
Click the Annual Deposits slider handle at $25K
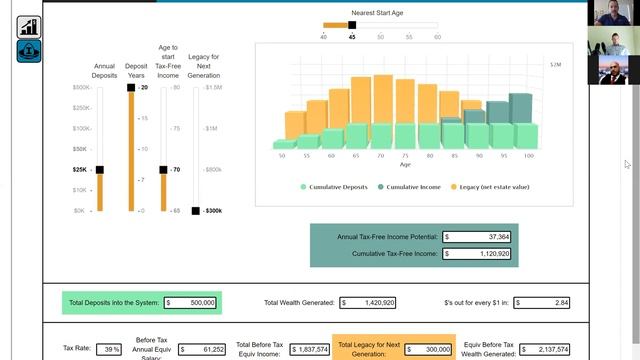[x=100, y=170]
